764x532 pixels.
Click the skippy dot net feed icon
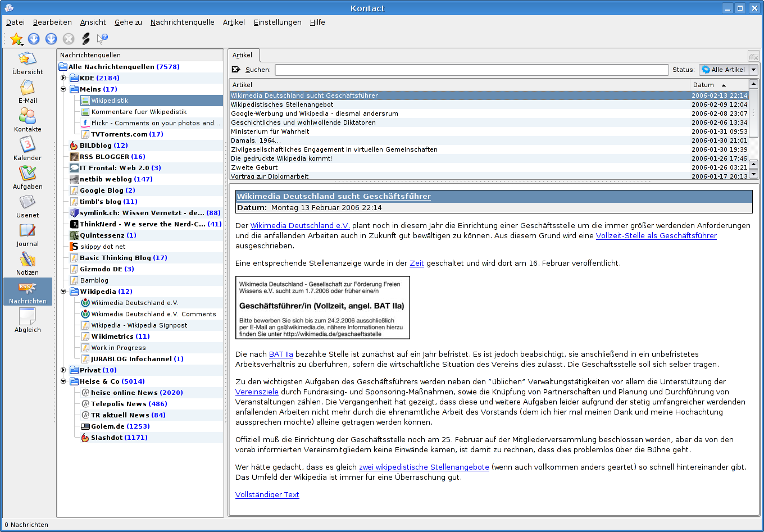74,247
